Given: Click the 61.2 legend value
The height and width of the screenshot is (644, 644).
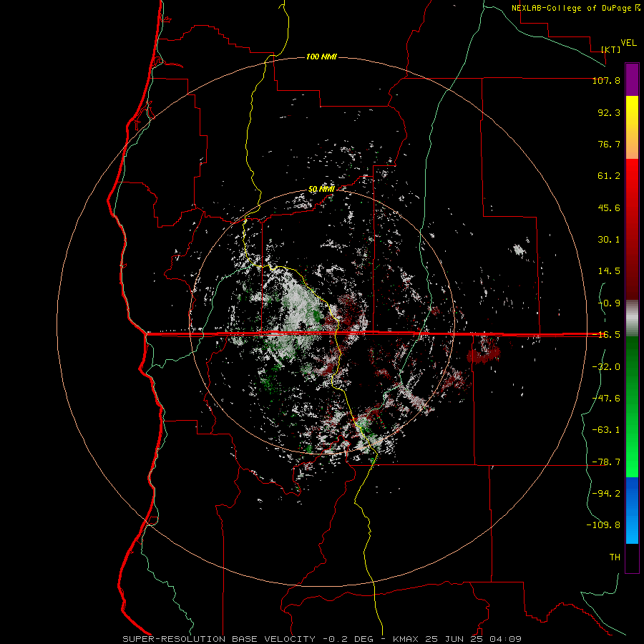Looking at the screenshot, I should pyautogui.click(x=609, y=176).
